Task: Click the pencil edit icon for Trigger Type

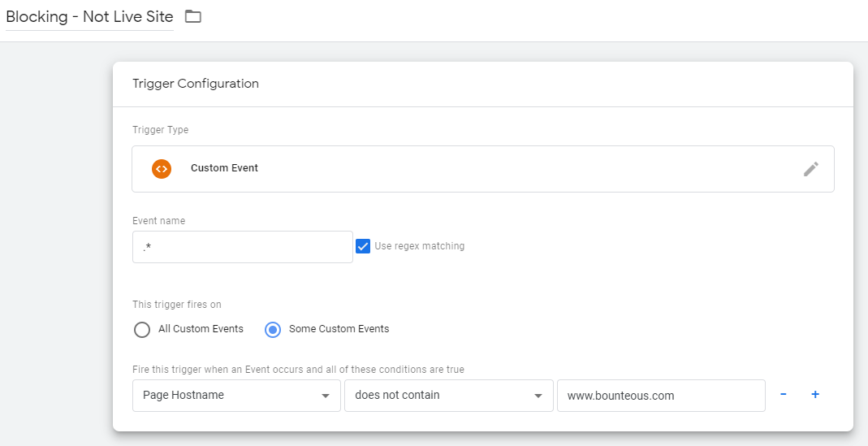Action: pos(811,169)
